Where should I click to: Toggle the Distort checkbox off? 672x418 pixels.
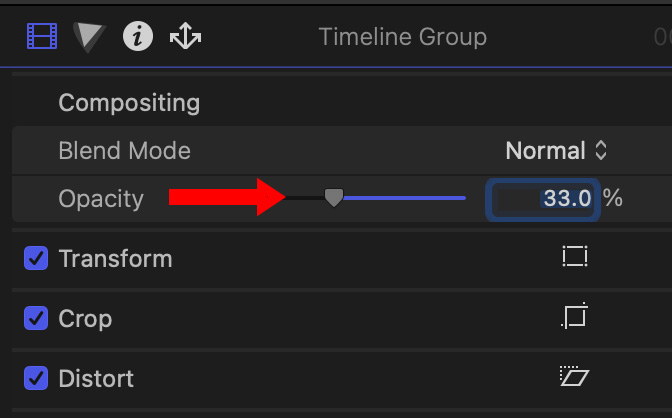pos(36,379)
